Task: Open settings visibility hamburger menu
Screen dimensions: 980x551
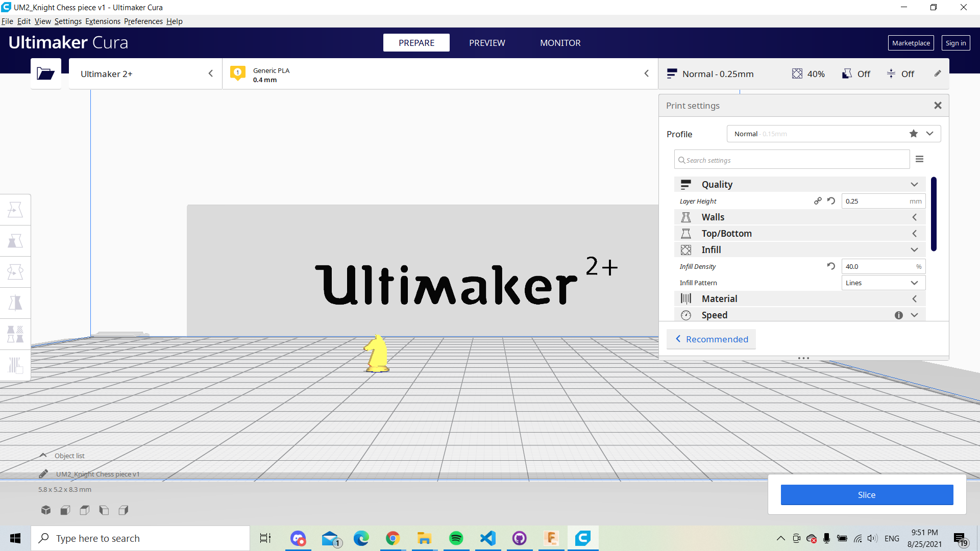Action: coord(920,159)
